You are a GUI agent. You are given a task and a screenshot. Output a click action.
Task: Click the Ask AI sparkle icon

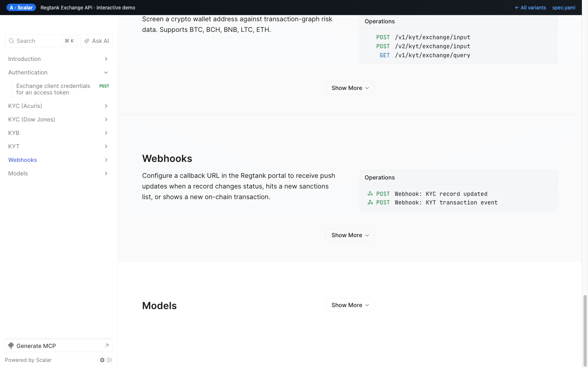(x=87, y=41)
